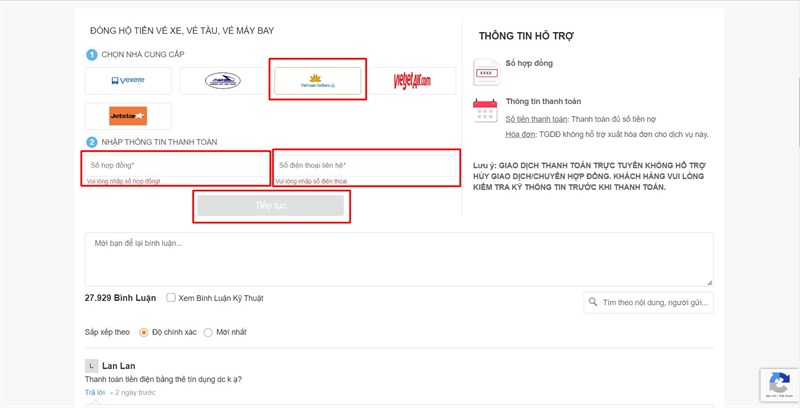
Task: Click the Số tiền thanh toán underlined text
Action: [x=532, y=119]
